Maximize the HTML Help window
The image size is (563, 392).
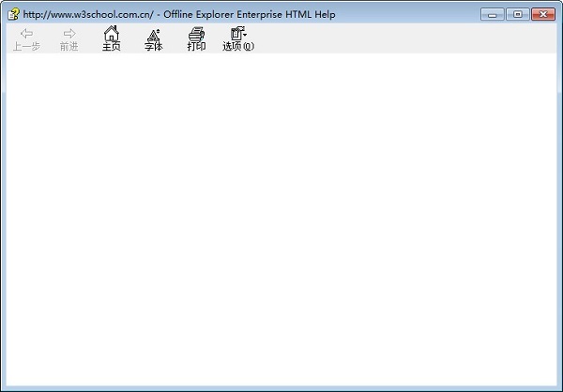tap(517, 15)
